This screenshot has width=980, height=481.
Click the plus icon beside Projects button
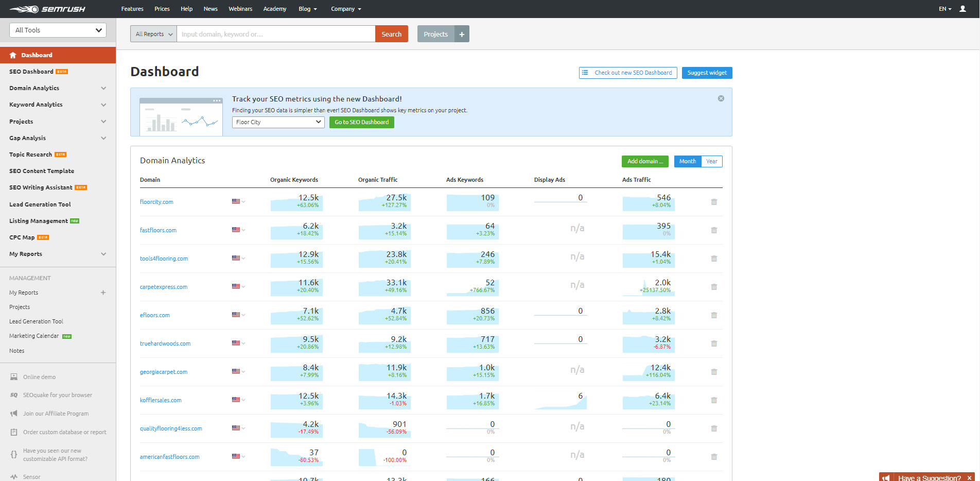point(462,34)
